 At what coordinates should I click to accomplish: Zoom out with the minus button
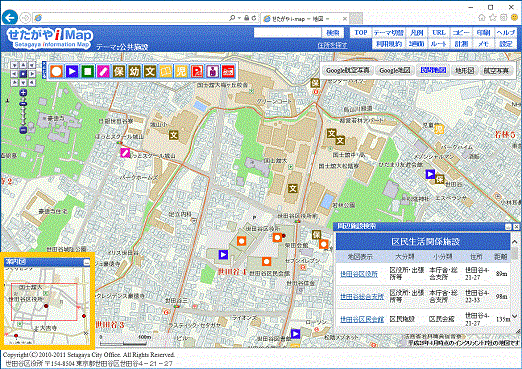pos(23,130)
